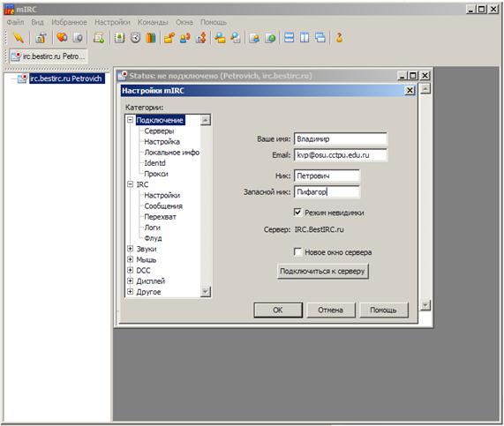Click the lightning bolt Connect toolbar icon
Image resolution: width=504 pixels, height=426 pixels.
(19, 38)
